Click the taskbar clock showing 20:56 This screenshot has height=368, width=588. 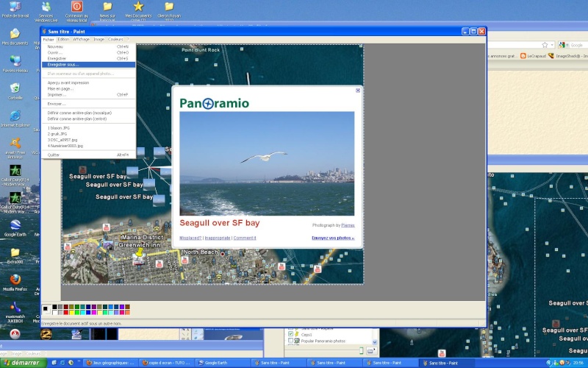pyautogui.click(x=580, y=363)
